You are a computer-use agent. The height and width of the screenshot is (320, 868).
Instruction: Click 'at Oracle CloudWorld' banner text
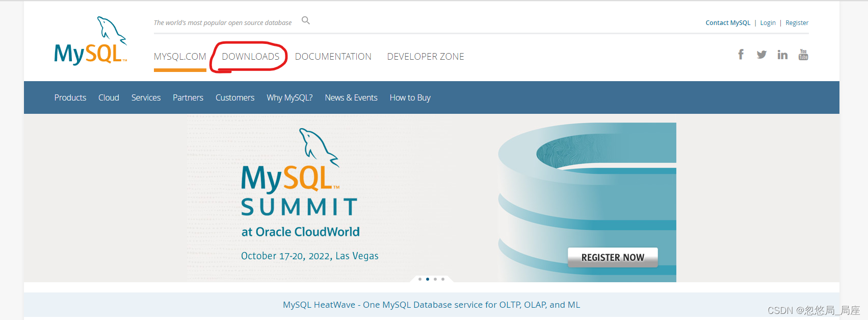click(301, 232)
